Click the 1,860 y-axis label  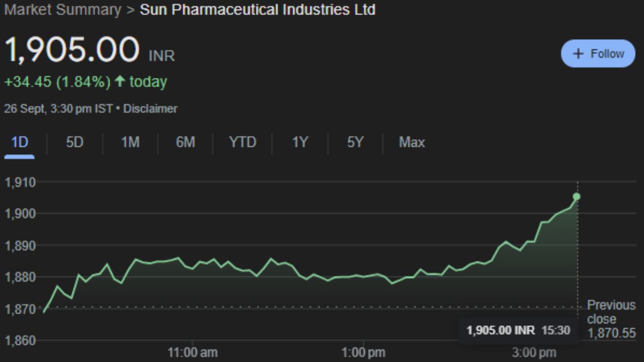coord(20,340)
